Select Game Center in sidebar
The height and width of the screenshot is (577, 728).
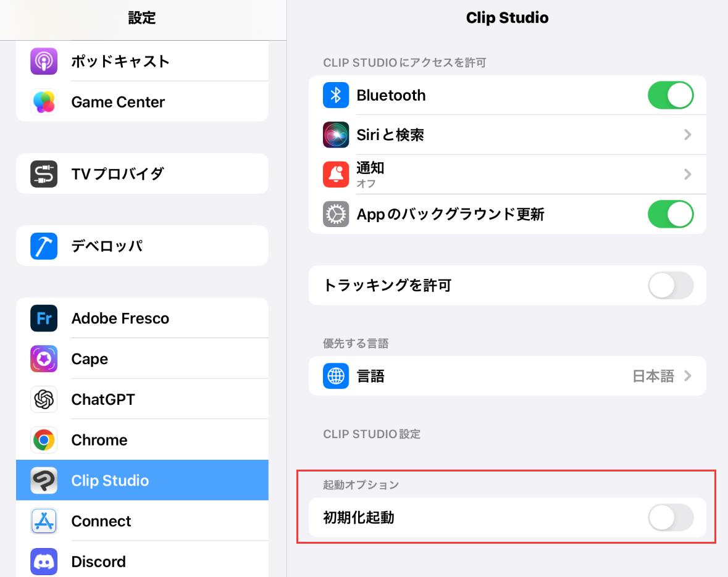tap(142, 102)
